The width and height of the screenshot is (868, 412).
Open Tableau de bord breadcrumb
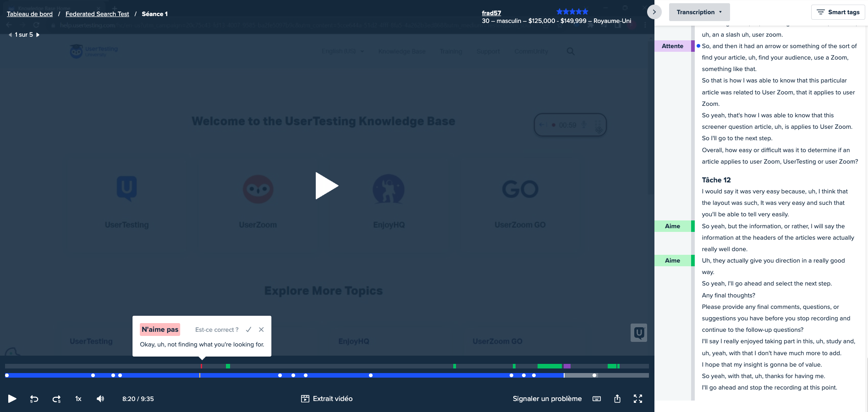pyautogui.click(x=30, y=14)
